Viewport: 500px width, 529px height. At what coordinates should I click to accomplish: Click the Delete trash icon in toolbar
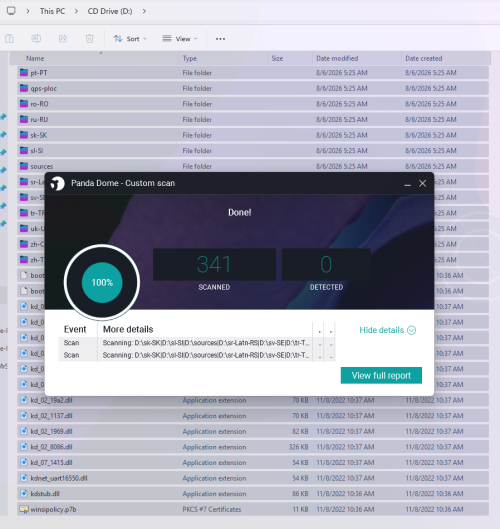pos(89,39)
